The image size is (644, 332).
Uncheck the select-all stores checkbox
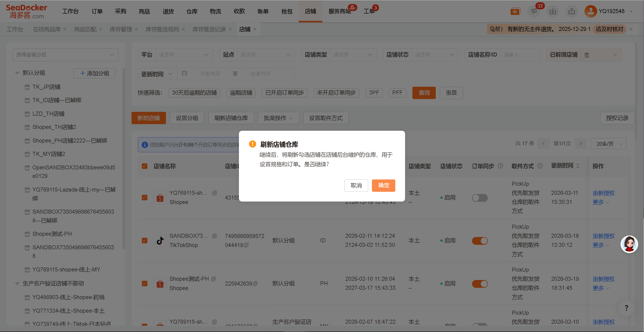coord(145,166)
